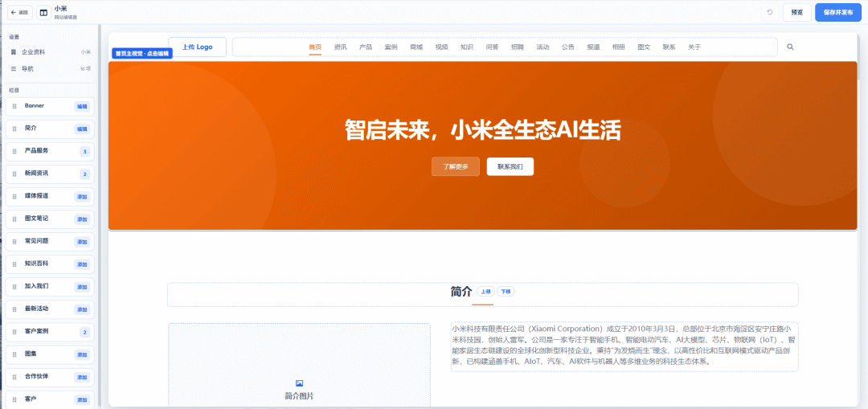Click 添加 on the 媒体报道 row
The height and width of the screenshot is (409, 868).
[83, 197]
